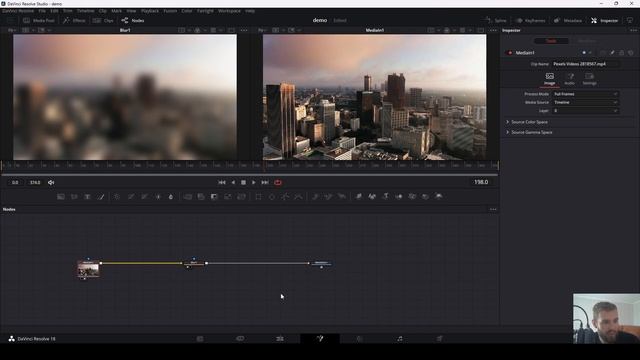
Task: Toggle the loop playback button
Action: (278, 182)
